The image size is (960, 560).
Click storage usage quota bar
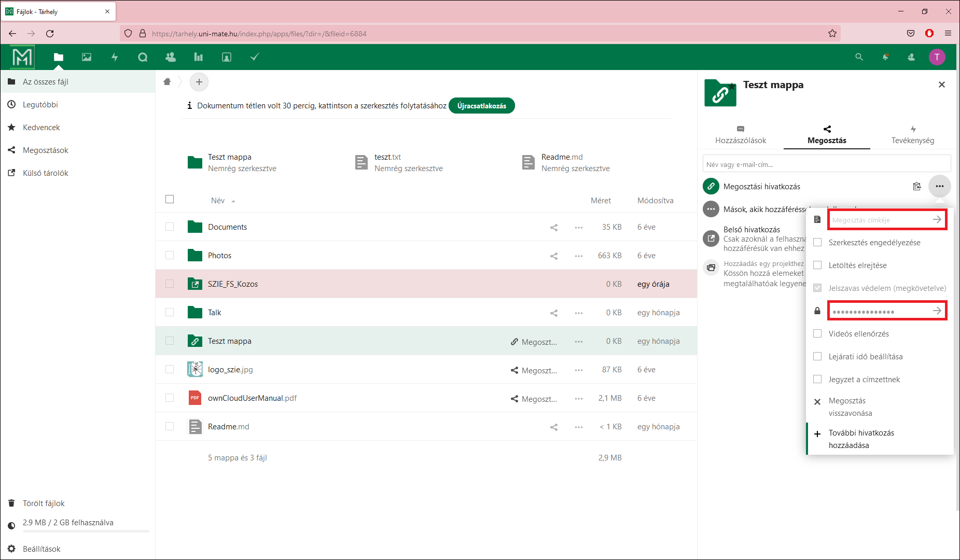point(86,531)
